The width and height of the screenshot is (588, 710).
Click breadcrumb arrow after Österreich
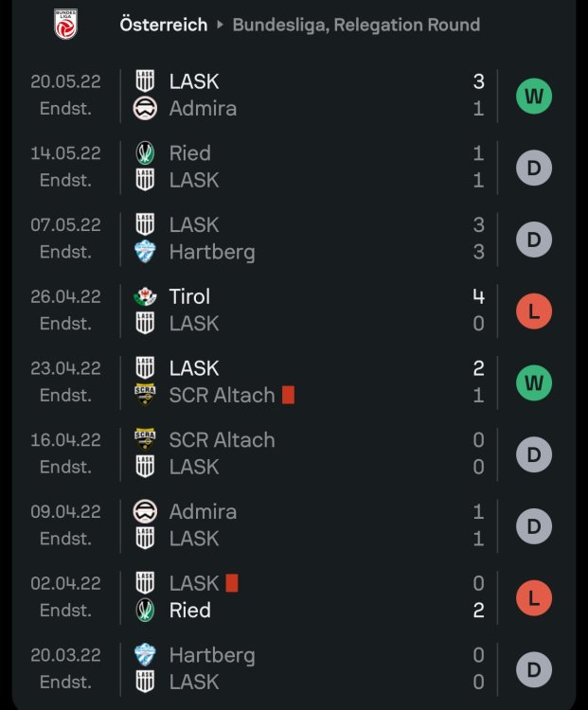click(221, 25)
